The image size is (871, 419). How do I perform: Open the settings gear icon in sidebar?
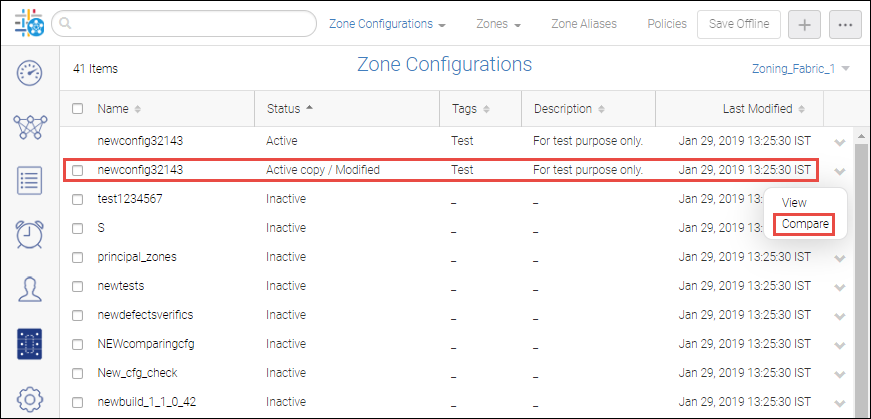coord(29,399)
